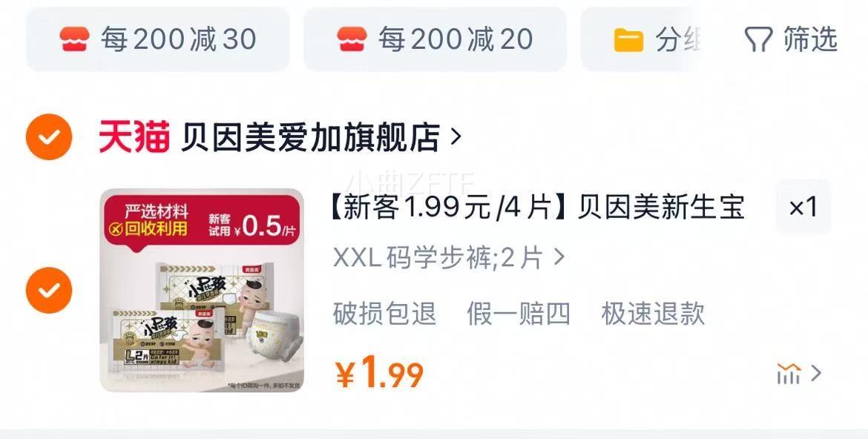Open the price trend chart icon

789,374
